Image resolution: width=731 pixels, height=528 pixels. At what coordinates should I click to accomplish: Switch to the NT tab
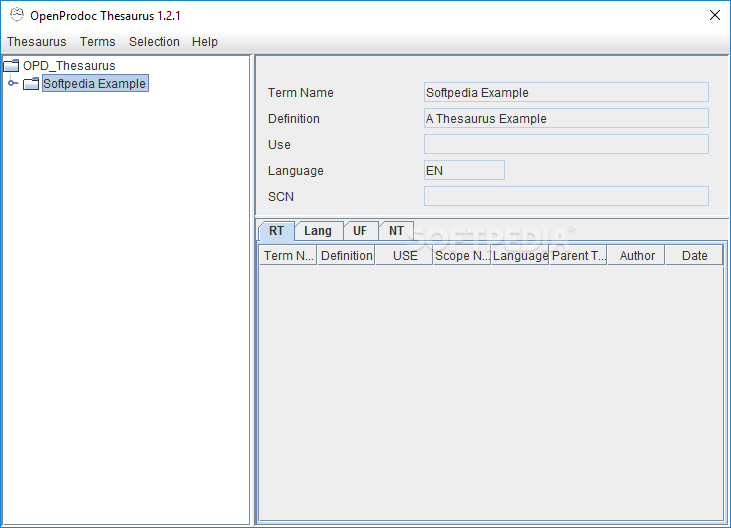coord(396,231)
